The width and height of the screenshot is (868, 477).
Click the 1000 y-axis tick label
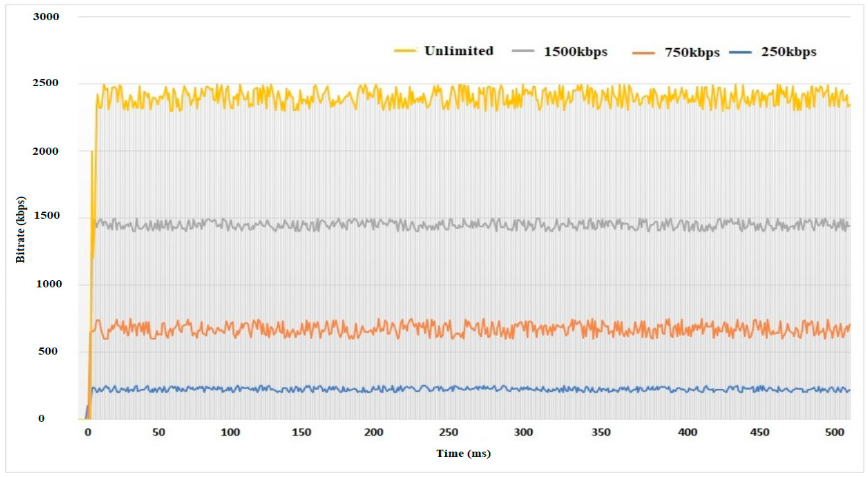49,284
